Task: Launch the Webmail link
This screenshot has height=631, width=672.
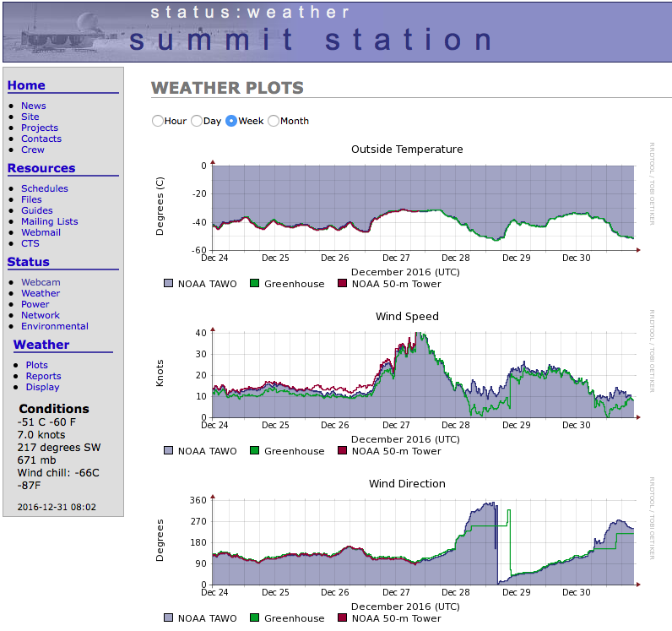Action: tap(41, 232)
